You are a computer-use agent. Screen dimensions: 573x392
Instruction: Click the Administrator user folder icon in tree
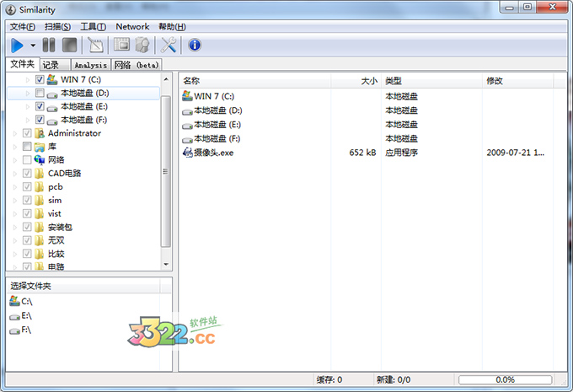(x=40, y=133)
